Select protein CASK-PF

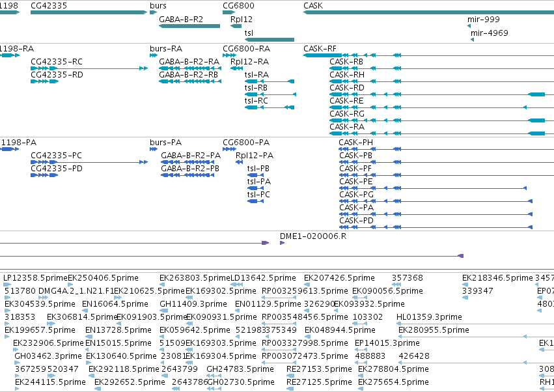tap(355, 169)
